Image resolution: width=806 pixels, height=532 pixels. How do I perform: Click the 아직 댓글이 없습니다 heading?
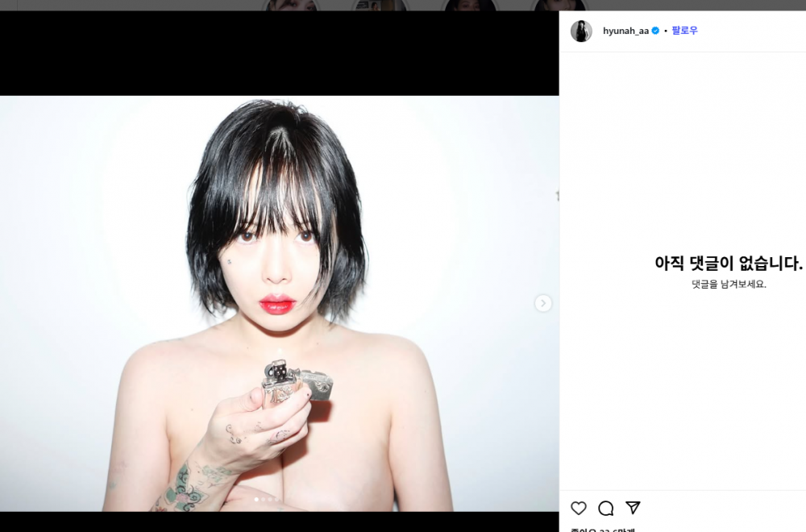[729, 263]
